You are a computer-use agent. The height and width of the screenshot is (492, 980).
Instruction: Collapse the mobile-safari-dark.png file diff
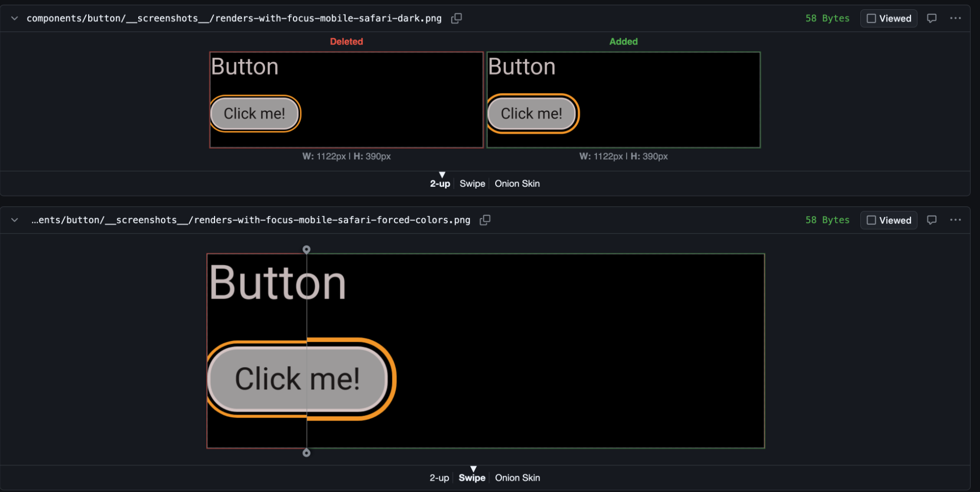(14, 19)
